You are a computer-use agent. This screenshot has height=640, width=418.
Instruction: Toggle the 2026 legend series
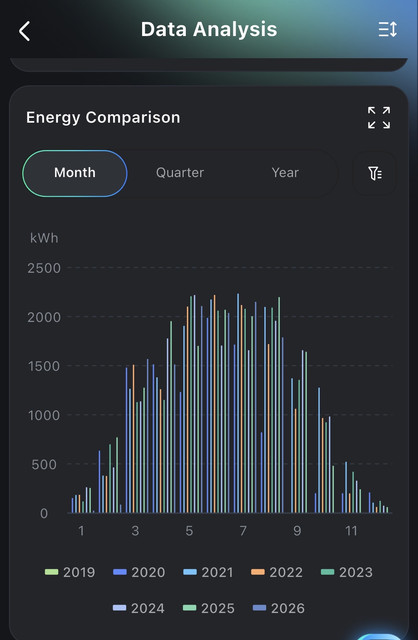tap(279, 608)
